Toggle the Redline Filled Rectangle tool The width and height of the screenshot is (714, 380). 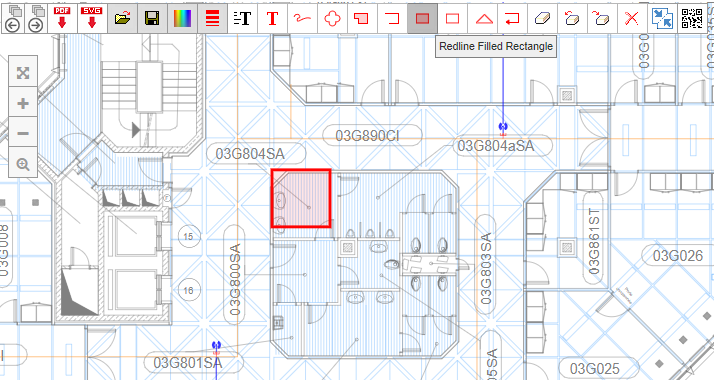point(423,18)
